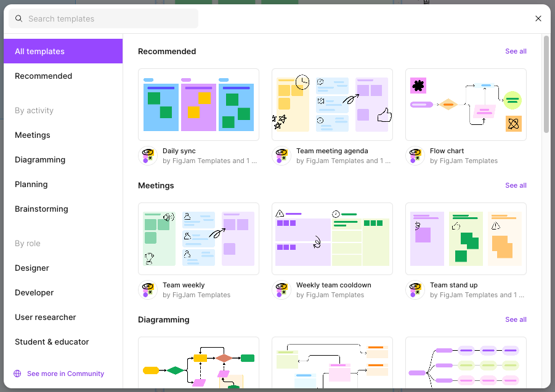Open the mind map Diagramming thumbnail
The image size is (555, 392).
click(466, 362)
